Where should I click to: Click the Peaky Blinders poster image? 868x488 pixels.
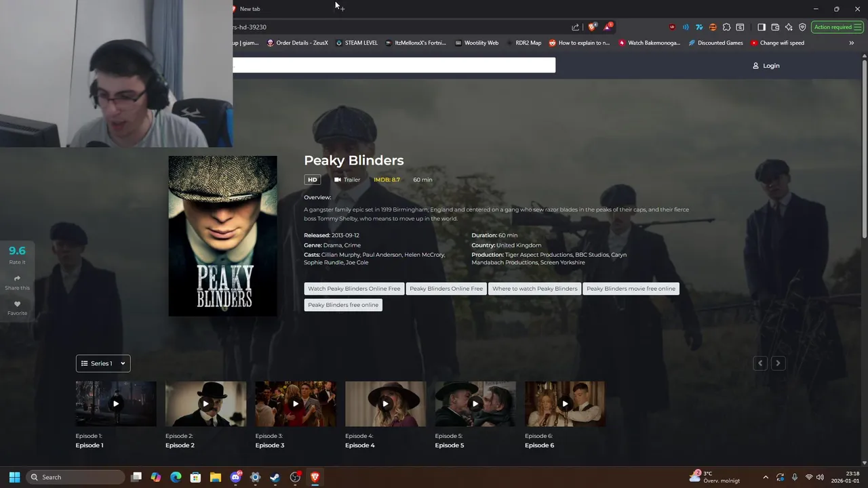pyautogui.click(x=222, y=236)
